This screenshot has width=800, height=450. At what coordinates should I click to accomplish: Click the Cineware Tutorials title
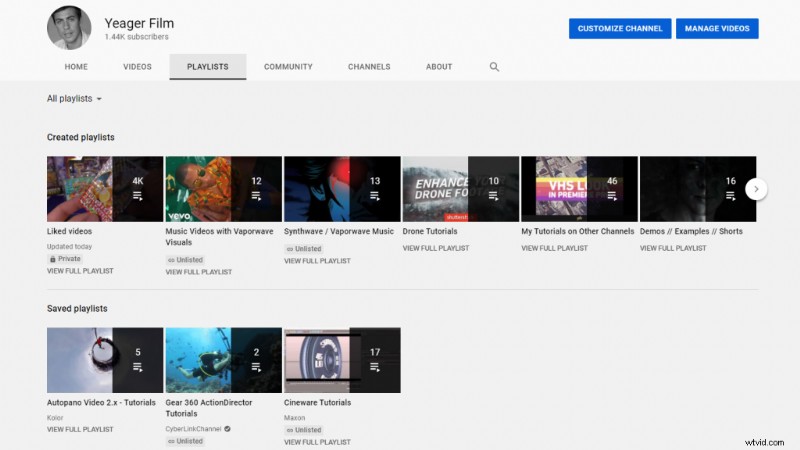(317, 403)
